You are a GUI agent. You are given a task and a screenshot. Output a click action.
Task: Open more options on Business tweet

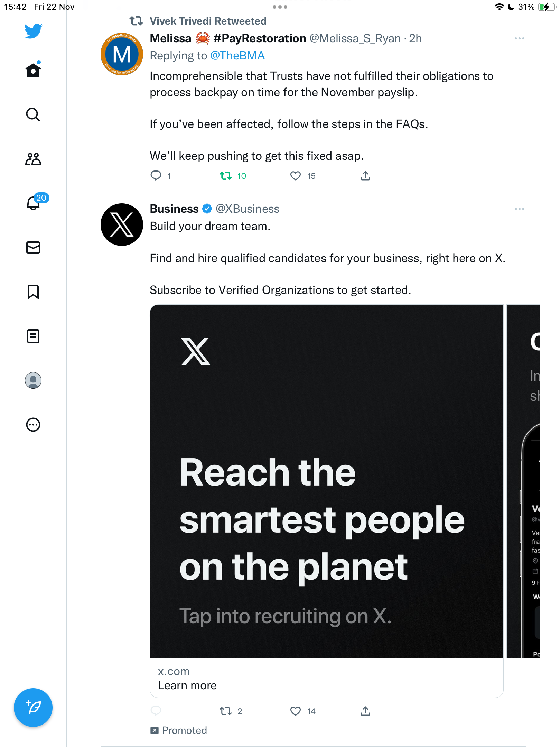(x=519, y=209)
